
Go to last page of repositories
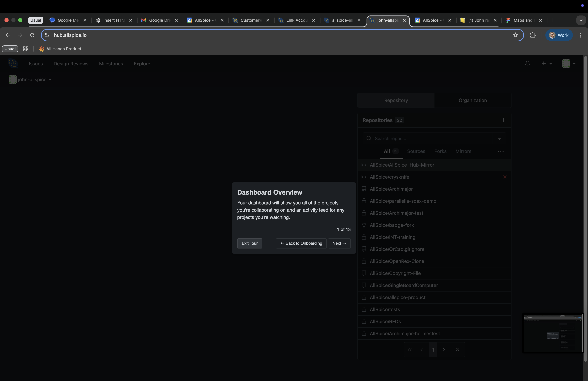click(x=457, y=350)
